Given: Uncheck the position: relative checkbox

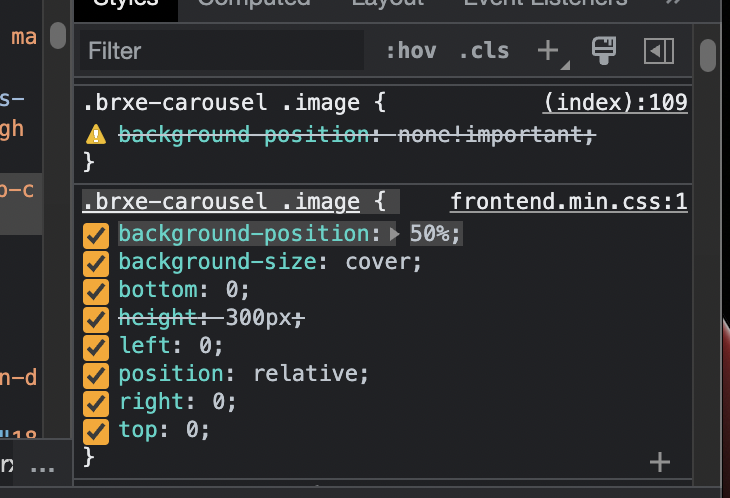Looking at the screenshot, I should 96,375.
